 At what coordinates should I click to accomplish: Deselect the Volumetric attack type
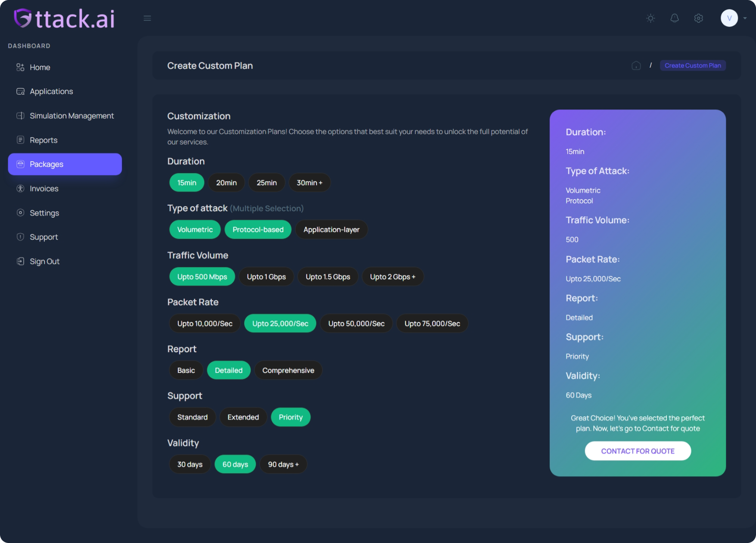(195, 230)
